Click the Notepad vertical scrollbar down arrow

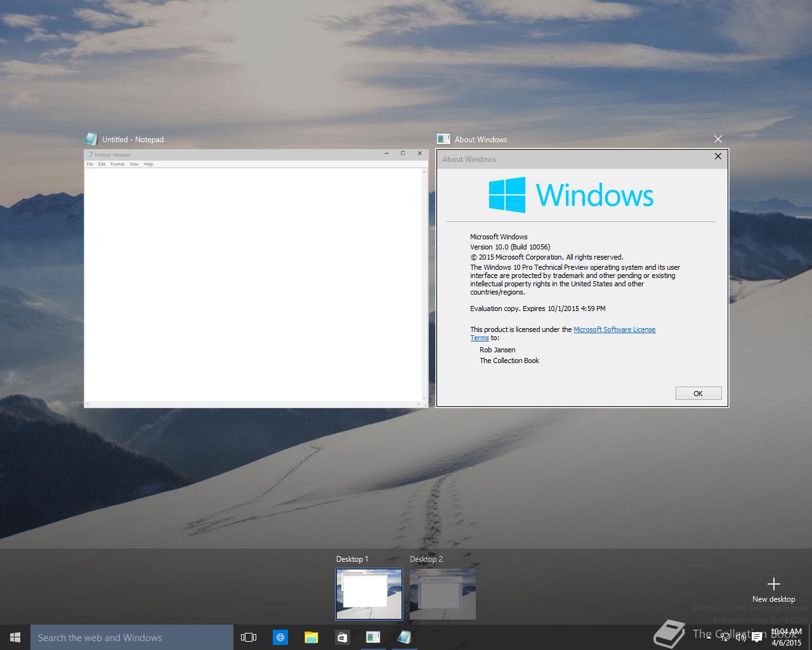(424, 398)
